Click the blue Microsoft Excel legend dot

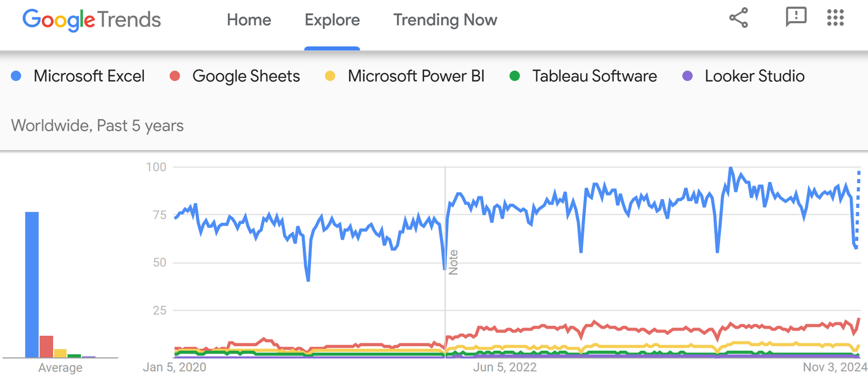click(15, 76)
